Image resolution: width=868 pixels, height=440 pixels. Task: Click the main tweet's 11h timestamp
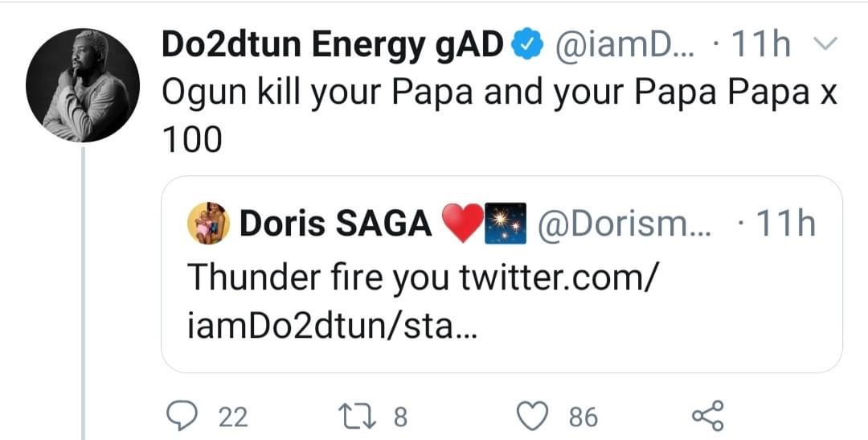pyautogui.click(x=758, y=46)
